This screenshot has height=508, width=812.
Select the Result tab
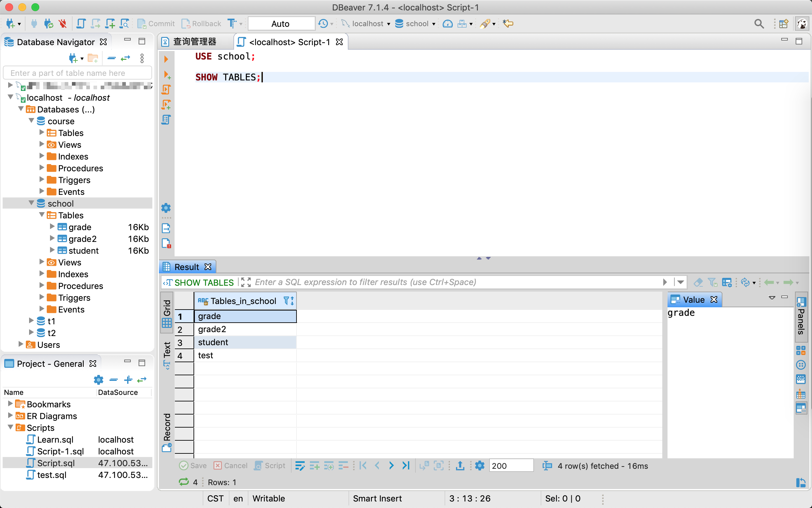click(x=186, y=267)
